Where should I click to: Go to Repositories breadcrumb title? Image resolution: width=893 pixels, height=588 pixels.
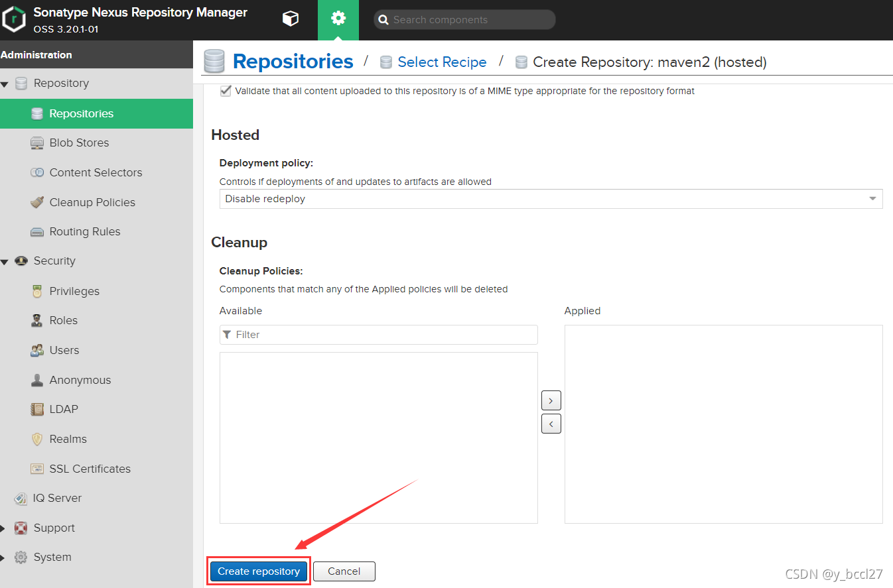tap(293, 61)
